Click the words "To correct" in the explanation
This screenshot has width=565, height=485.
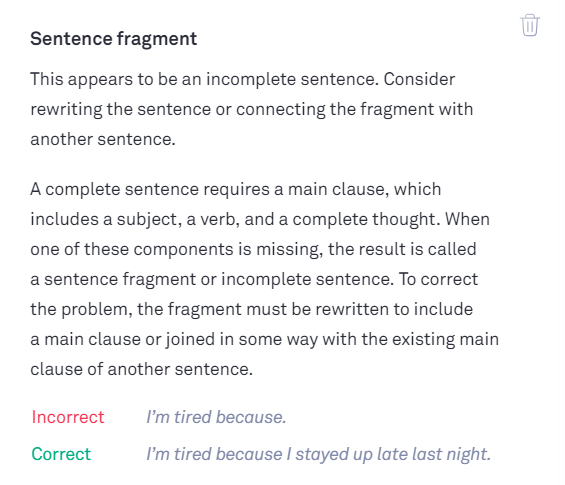point(439,279)
